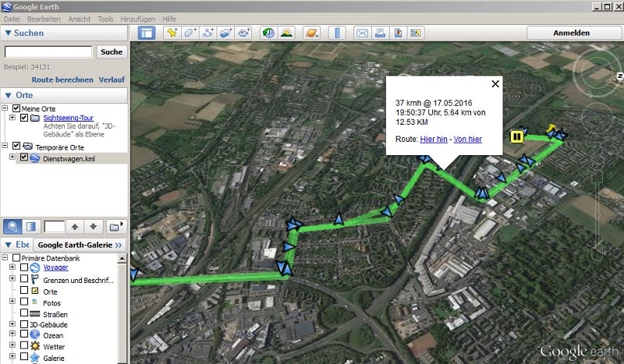Collapse the Orte panel triangle
This screenshot has width=624, height=364.
(8, 95)
